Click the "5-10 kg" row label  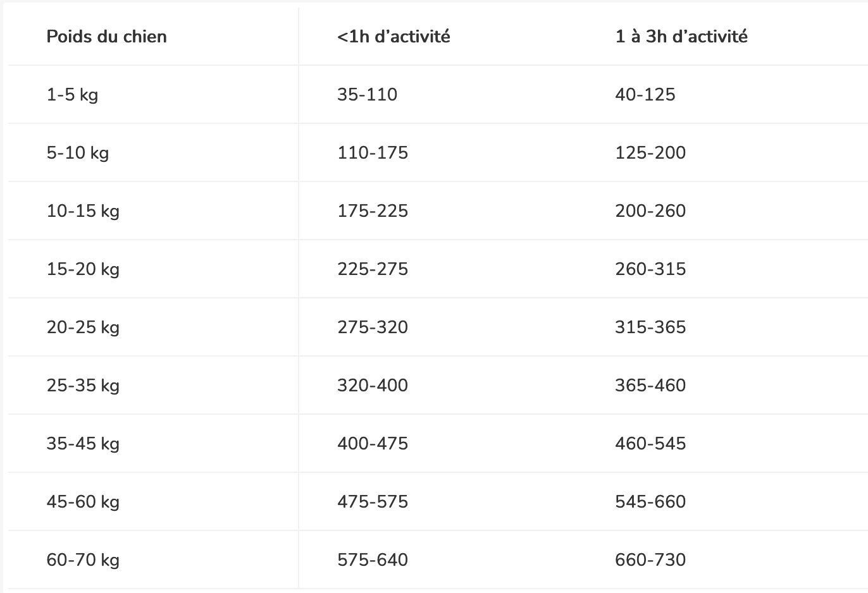pyautogui.click(x=77, y=153)
